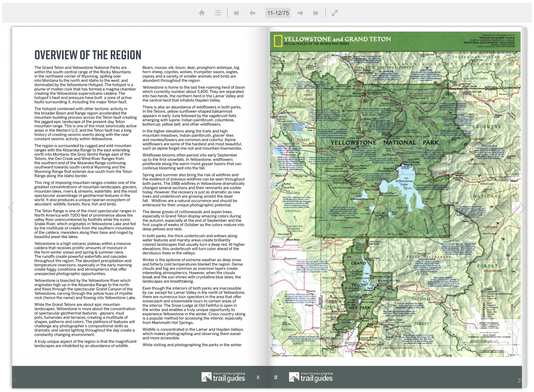The image size is (534, 392).
Task: Flip back using left page-edge chevron
Action: pyautogui.click(x=11, y=208)
